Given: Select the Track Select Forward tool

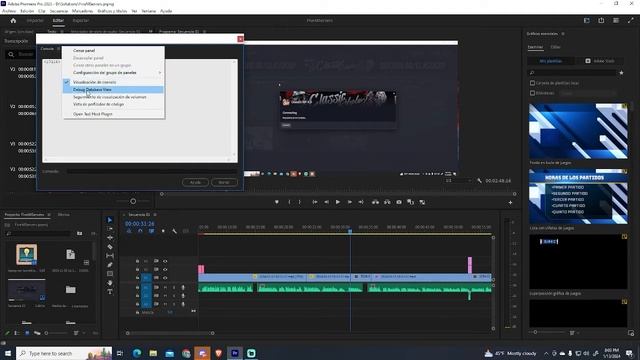Looking at the screenshot, I should [x=110, y=229].
